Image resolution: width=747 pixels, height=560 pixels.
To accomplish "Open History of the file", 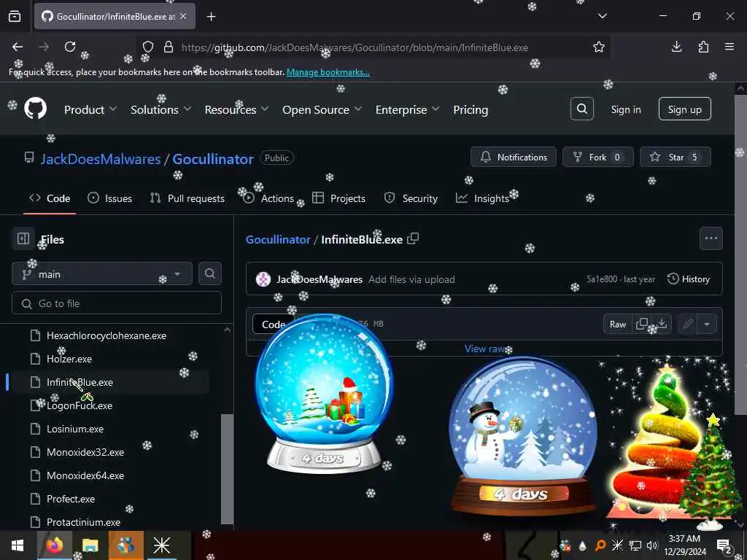I will point(689,279).
